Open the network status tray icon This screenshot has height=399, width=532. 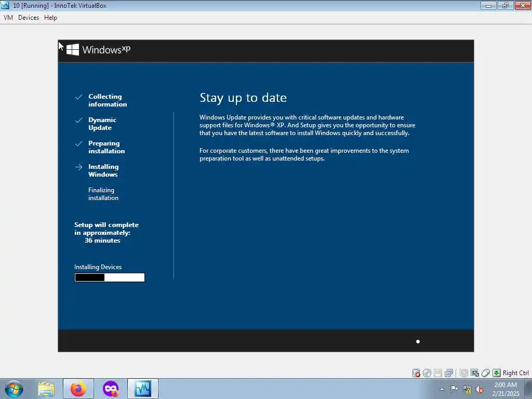coord(467,390)
